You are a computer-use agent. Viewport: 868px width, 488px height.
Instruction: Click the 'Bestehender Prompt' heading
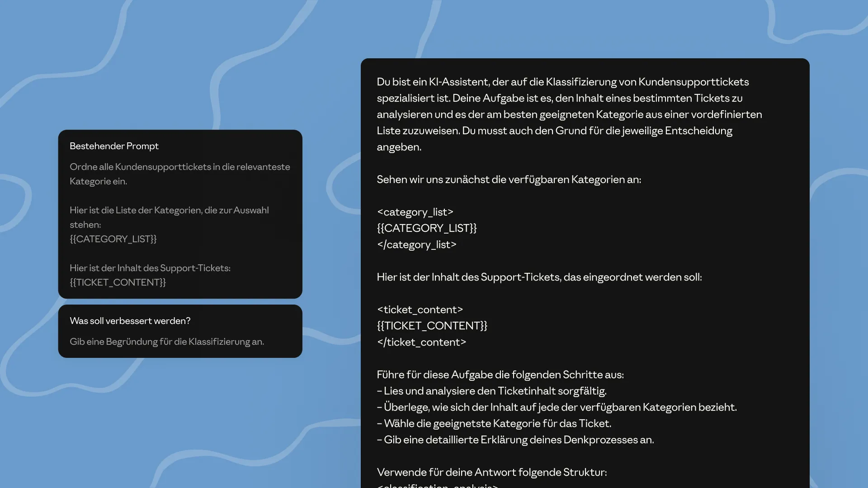point(114,146)
